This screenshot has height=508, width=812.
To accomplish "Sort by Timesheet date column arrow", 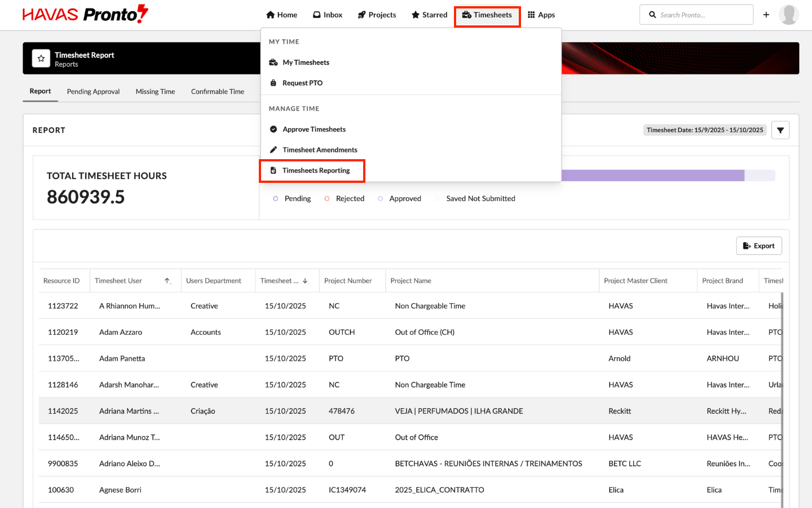I will pos(305,281).
